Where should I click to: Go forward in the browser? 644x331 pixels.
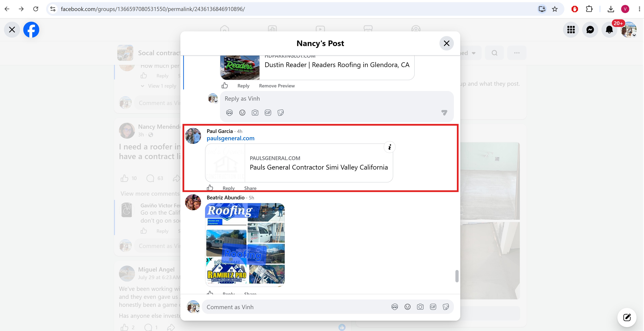21,9
